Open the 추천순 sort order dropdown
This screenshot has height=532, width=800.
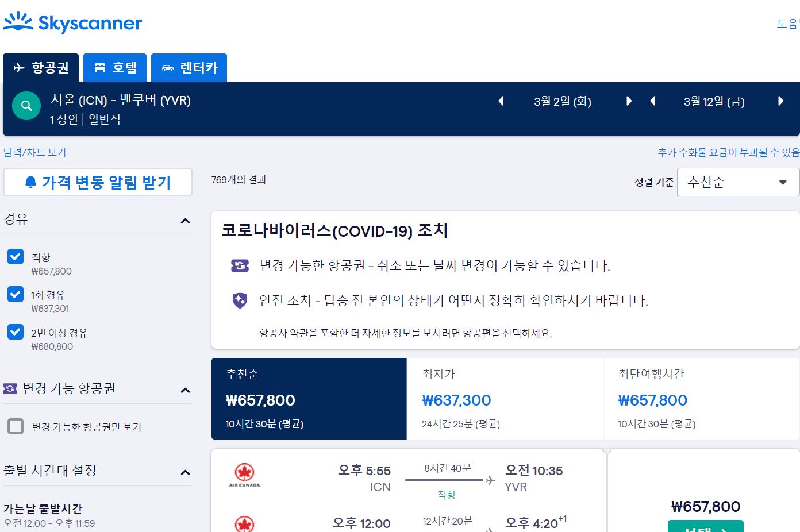coord(738,182)
